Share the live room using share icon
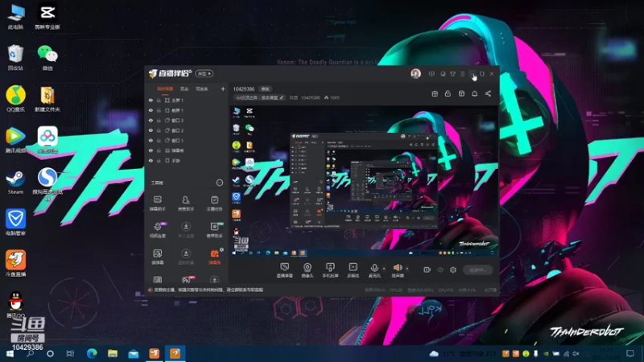644x362 pixels. tap(488, 94)
